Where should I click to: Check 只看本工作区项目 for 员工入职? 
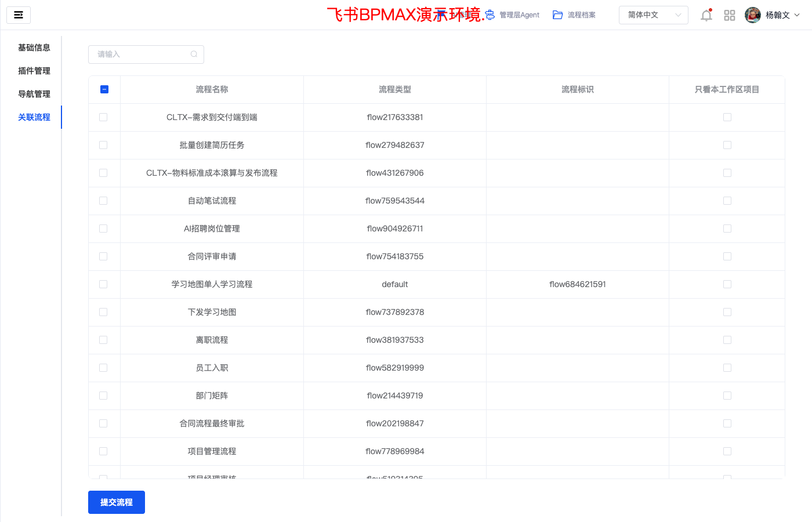tap(727, 368)
